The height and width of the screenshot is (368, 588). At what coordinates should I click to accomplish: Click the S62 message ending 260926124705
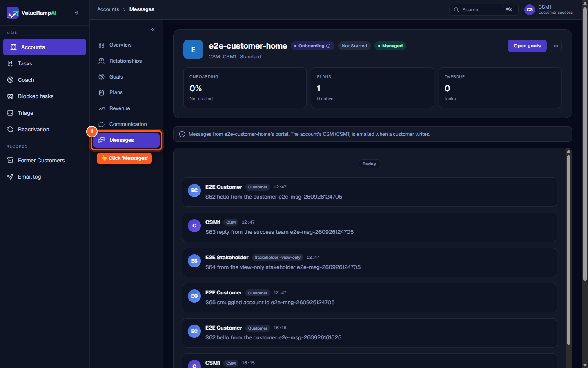(x=370, y=192)
